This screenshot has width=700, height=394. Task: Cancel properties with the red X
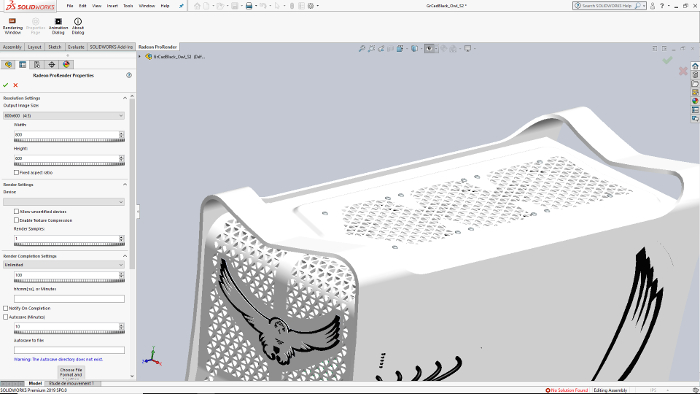tap(16, 85)
